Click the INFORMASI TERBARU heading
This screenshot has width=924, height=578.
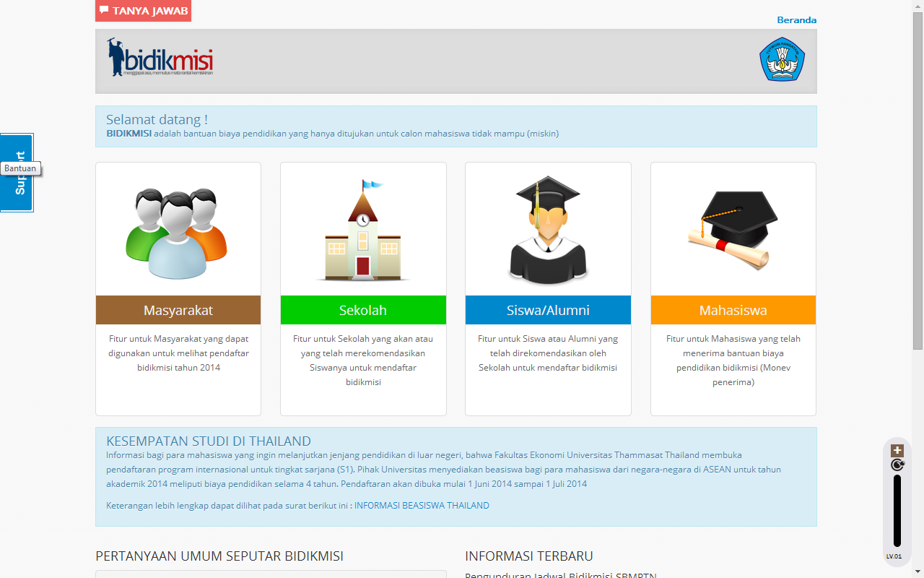click(529, 556)
